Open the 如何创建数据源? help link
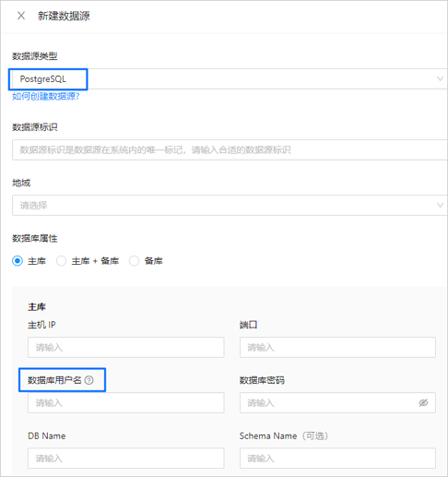The image size is (448, 477). coord(46,97)
